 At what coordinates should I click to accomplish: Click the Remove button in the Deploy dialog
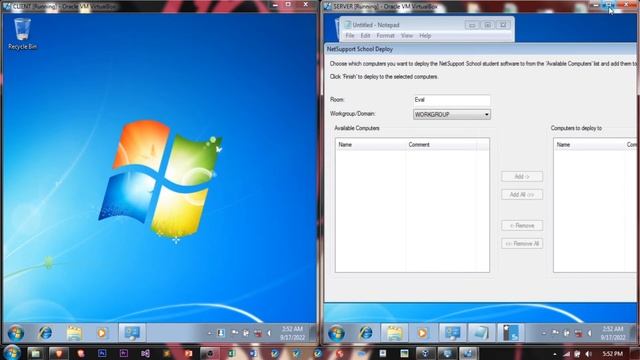point(522,225)
